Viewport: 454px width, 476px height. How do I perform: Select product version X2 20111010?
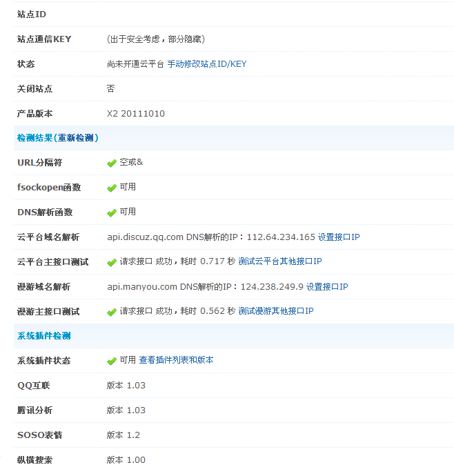point(136,114)
